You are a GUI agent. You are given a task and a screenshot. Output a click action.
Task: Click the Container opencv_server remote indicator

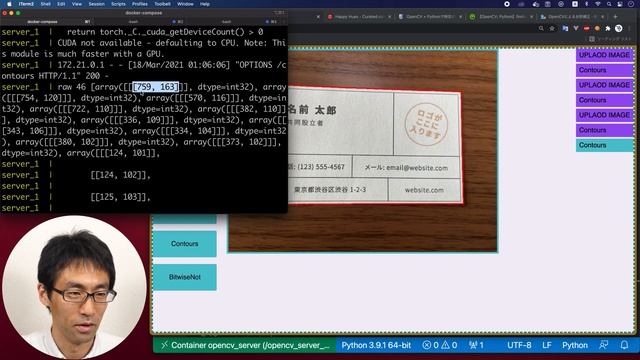point(244,345)
